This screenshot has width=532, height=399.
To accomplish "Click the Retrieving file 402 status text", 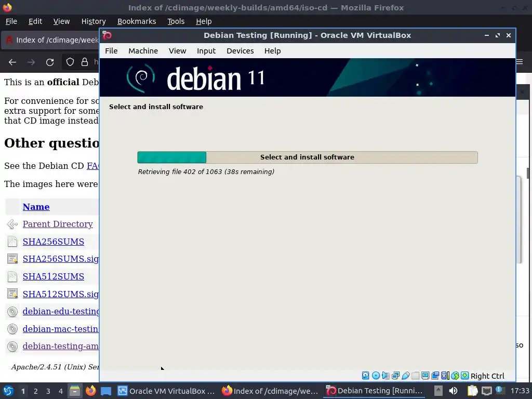I will (x=206, y=171).
